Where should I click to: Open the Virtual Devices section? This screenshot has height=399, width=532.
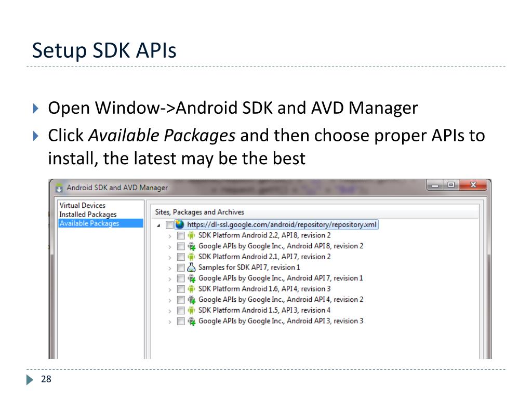(83, 205)
